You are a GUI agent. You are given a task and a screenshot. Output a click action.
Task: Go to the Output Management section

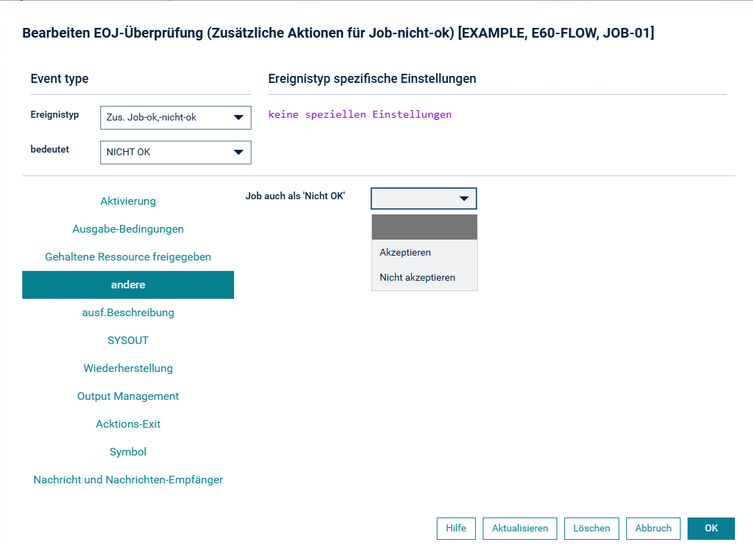click(128, 396)
